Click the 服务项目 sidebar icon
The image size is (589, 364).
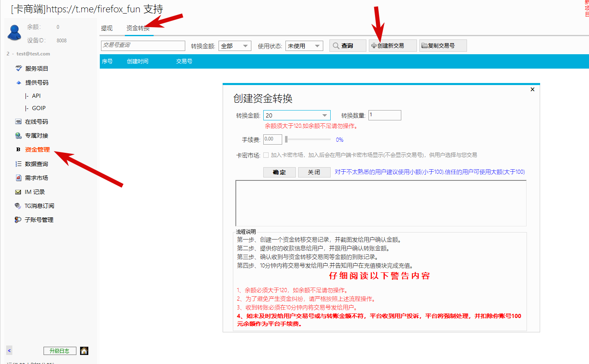(x=18, y=68)
